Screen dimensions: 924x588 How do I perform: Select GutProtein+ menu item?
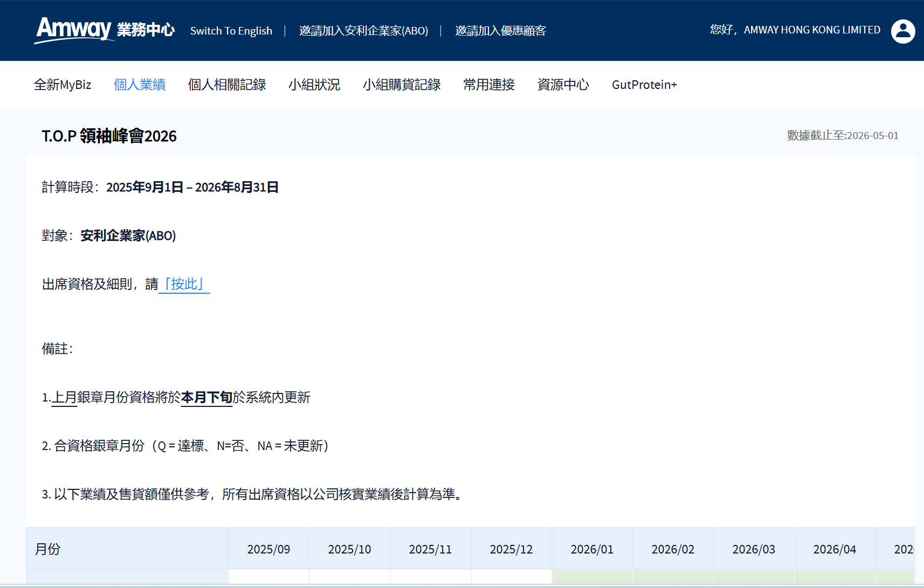click(x=644, y=85)
